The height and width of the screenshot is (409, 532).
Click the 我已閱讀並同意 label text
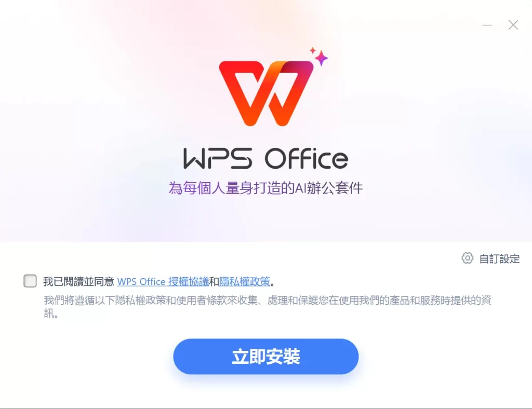[79, 282]
